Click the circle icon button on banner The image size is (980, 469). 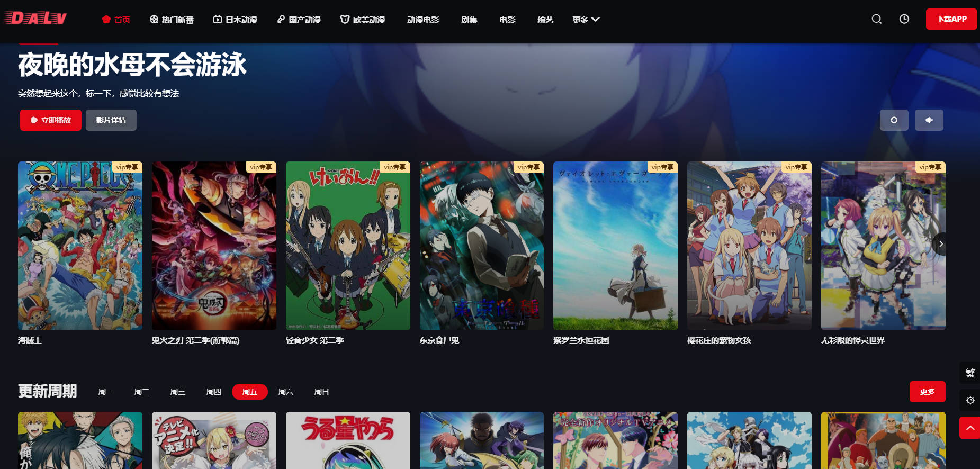coord(894,120)
